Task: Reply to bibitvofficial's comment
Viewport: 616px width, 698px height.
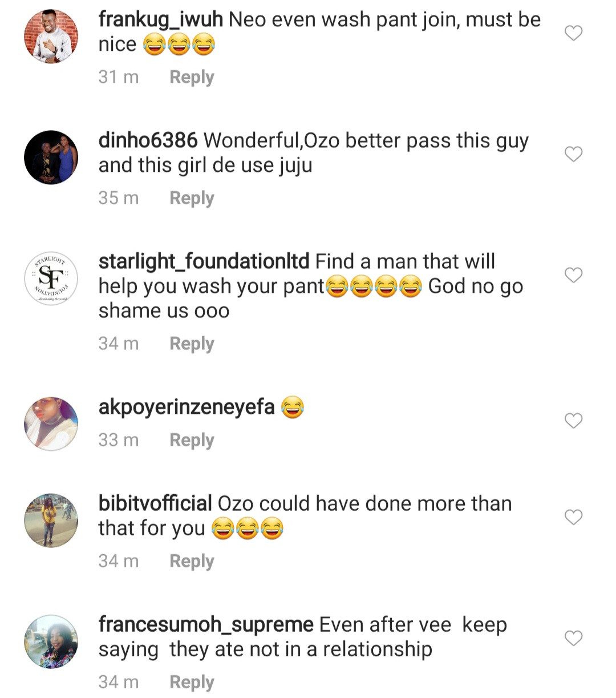Action: click(192, 561)
